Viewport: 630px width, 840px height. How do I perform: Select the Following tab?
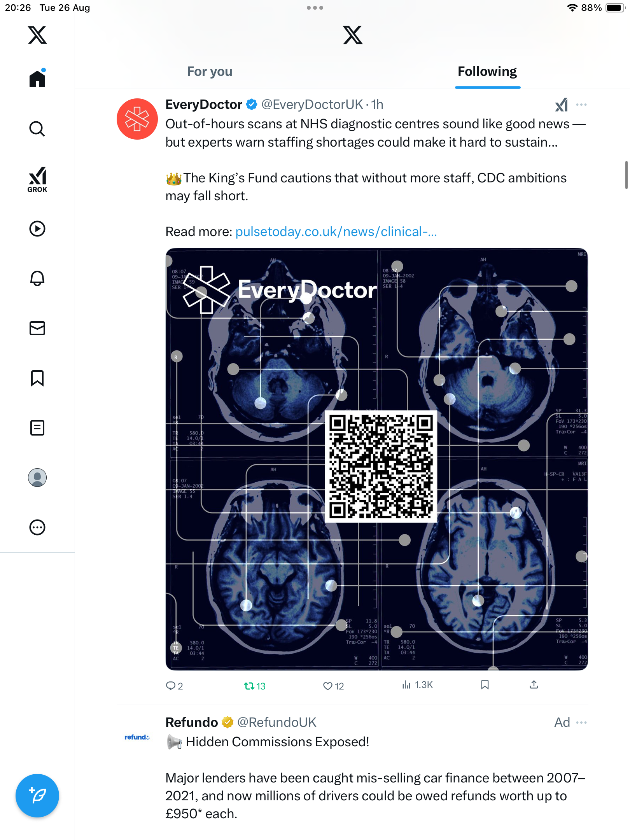click(x=487, y=72)
